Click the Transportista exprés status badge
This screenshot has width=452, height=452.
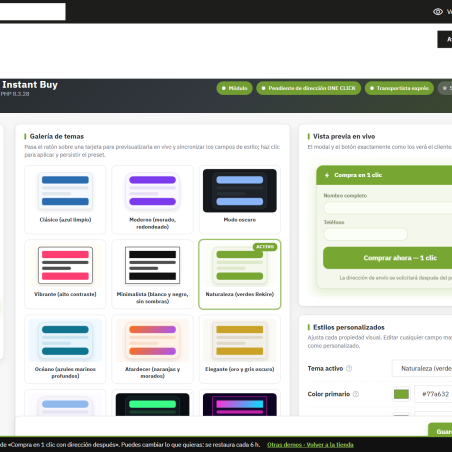pos(399,88)
